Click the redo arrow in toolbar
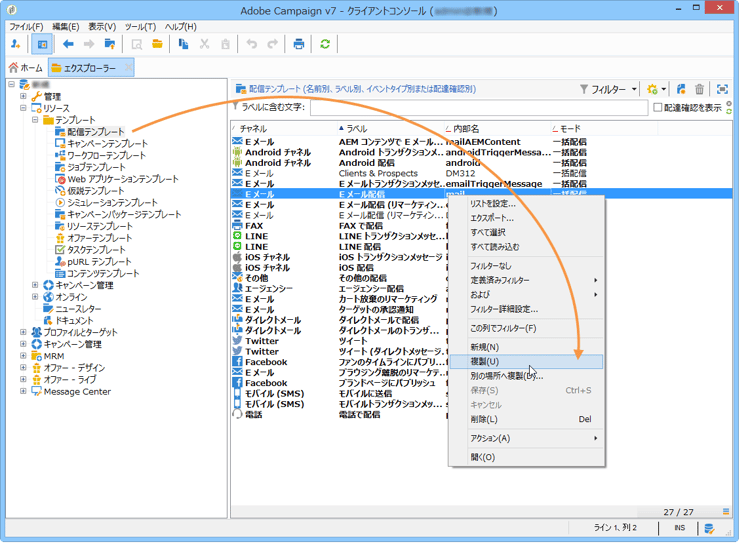750x544 pixels. [273, 44]
